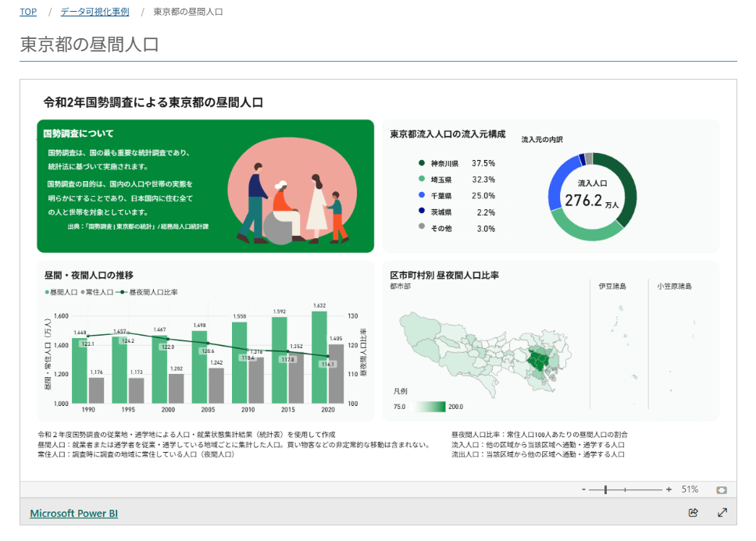Enter full screen mode with the expand arrows icon
Image resolution: width=756 pixels, height=541 pixels.
click(x=722, y=513)
